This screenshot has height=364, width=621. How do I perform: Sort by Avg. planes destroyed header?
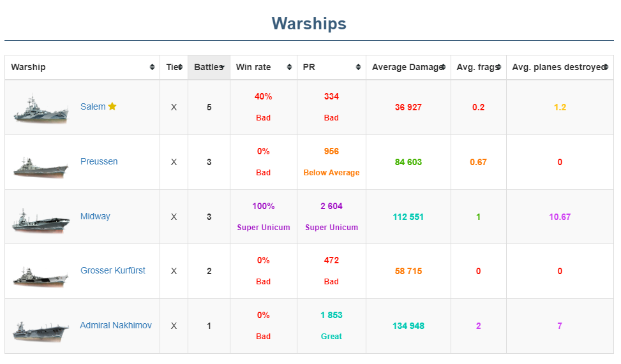pos(560,68)
